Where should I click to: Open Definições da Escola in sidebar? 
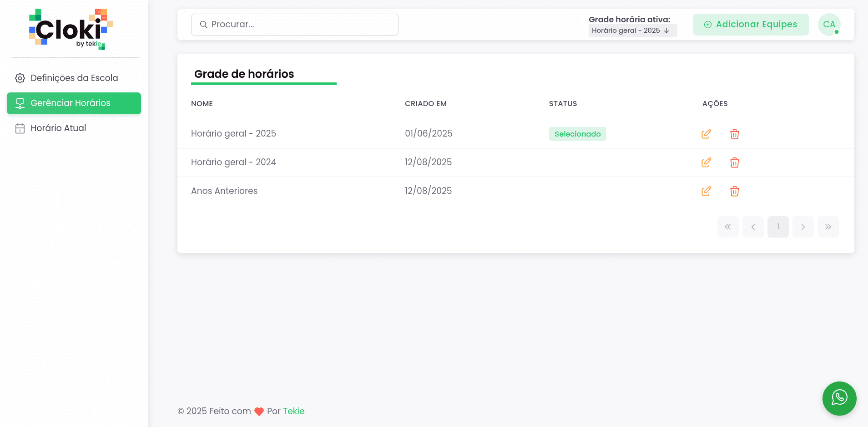[x=74, y=78]
